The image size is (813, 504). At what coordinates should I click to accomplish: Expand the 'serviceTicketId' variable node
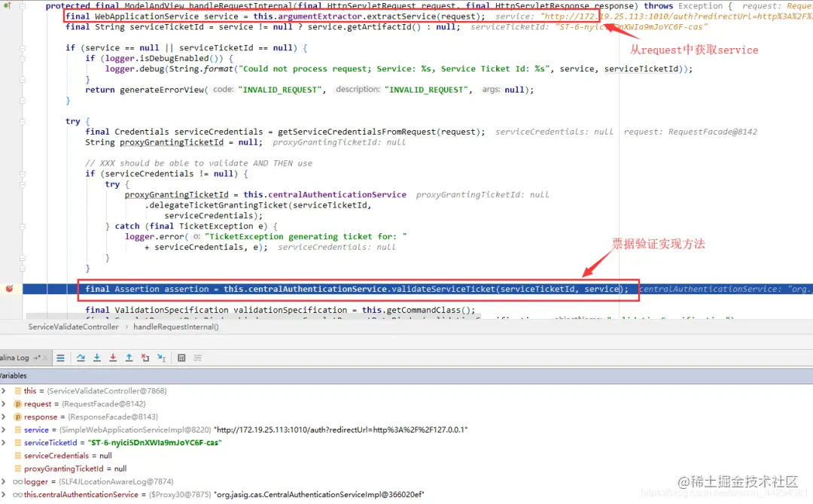coord(4,443)
